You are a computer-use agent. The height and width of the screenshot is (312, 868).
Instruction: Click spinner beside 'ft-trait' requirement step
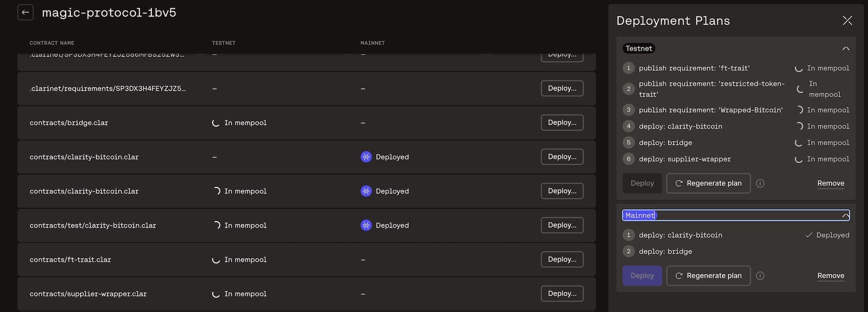click(799, 68)
